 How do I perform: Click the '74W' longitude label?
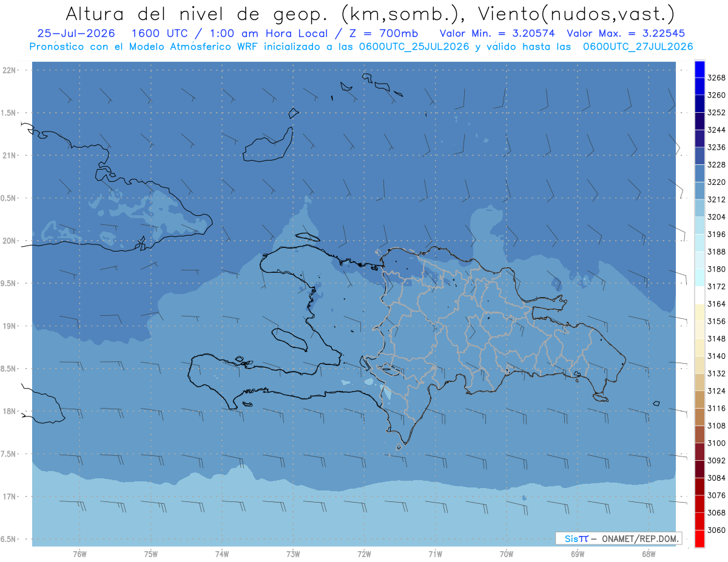pyautogui.click(x=222, y=554)
